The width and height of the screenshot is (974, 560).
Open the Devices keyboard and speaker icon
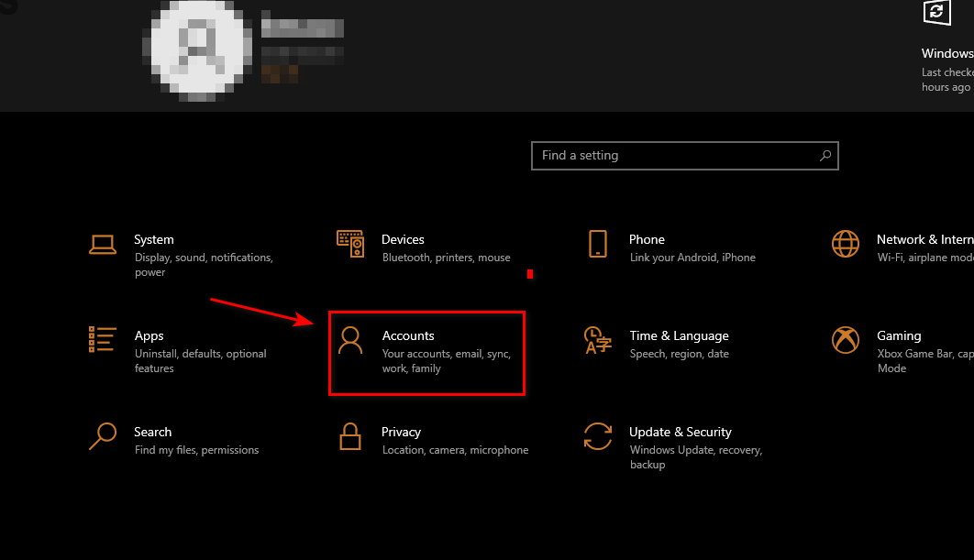[x=350, y=244]
